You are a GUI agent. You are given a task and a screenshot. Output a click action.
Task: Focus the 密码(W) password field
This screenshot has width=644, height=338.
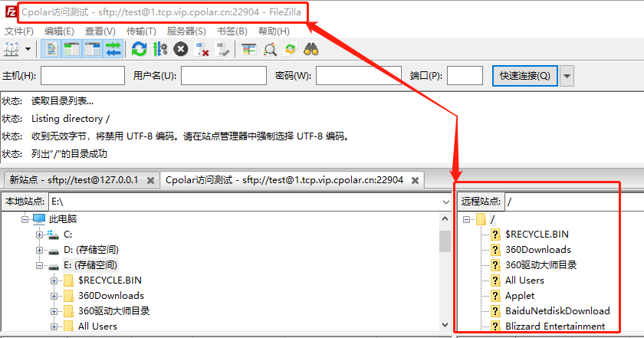click(359, 76)
